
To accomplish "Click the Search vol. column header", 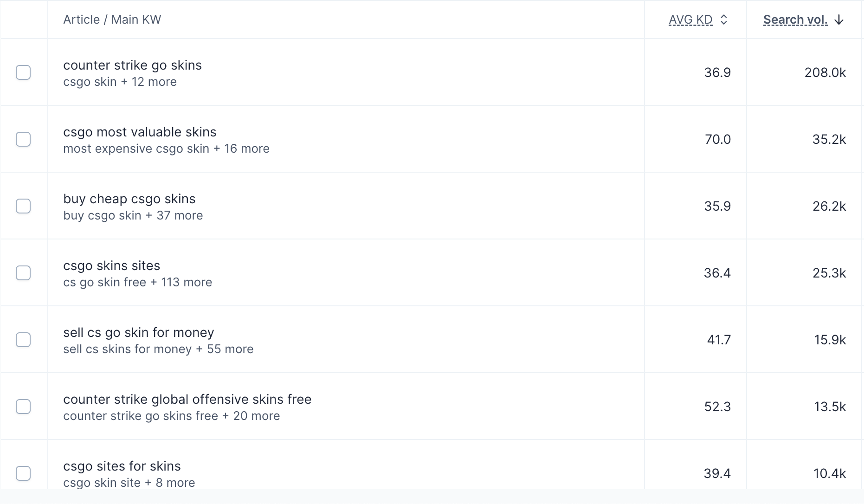I will click(795, 19).
